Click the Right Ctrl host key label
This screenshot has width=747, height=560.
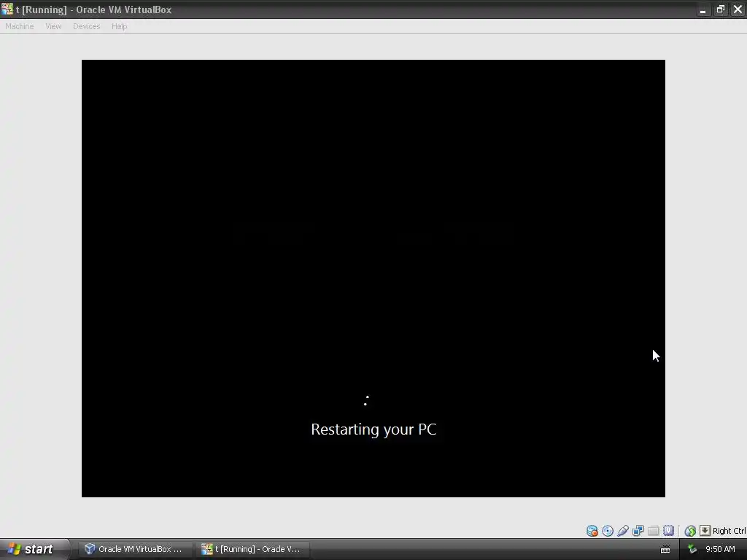click(x=729, y=531)
